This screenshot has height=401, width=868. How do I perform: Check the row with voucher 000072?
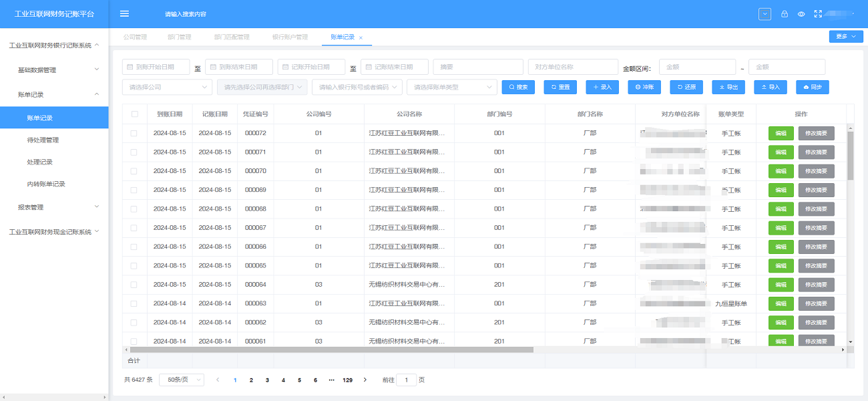click(x=134, y=133)
